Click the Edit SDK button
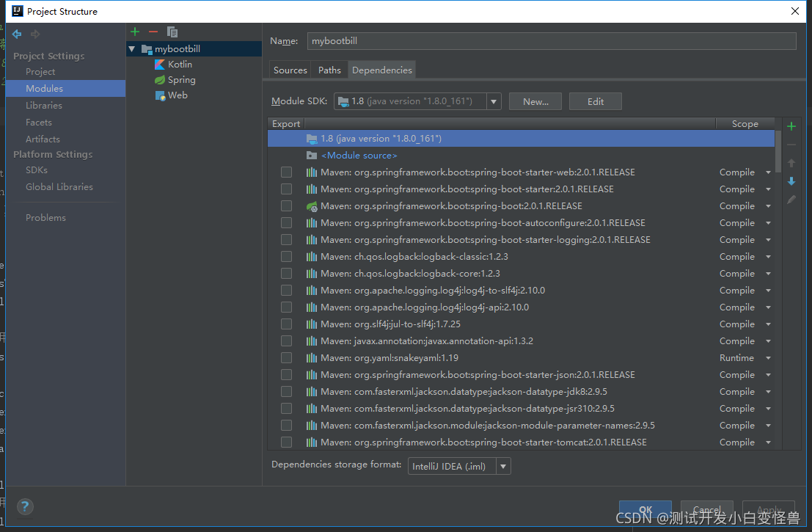The width and height of the screenshot is (812, 532). [x=596, y=101]
